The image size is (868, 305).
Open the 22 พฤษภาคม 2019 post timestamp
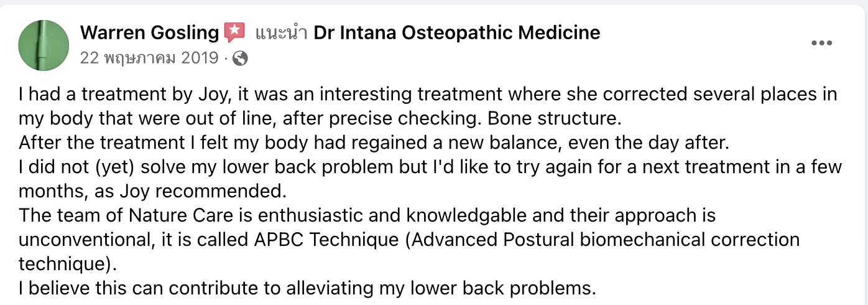(149, 59)
